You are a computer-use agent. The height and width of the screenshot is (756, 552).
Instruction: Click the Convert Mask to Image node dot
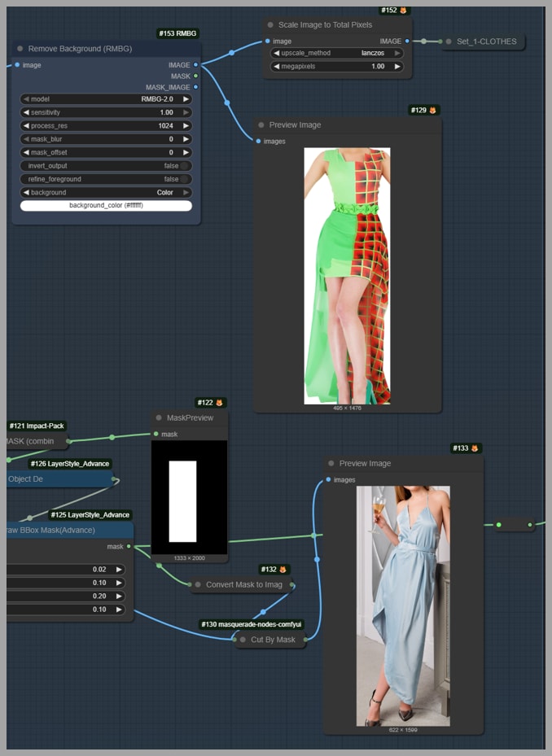coord(197,584)
